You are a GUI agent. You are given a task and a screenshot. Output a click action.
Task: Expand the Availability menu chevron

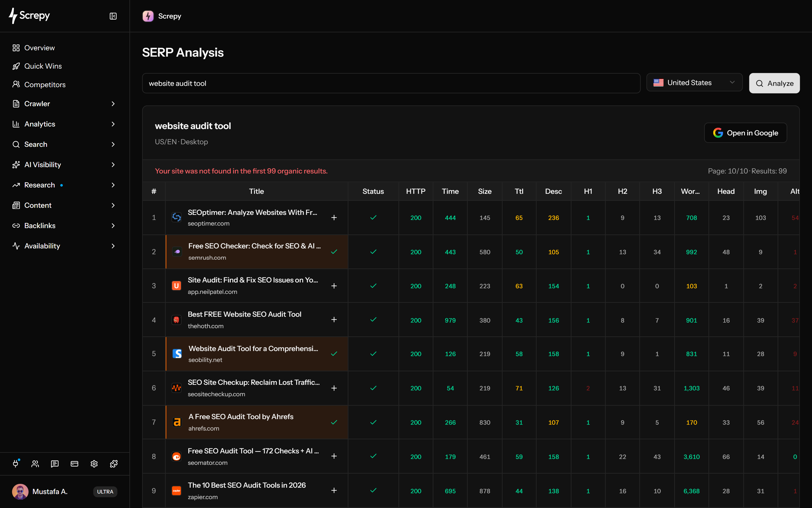(x=113, y=246)
